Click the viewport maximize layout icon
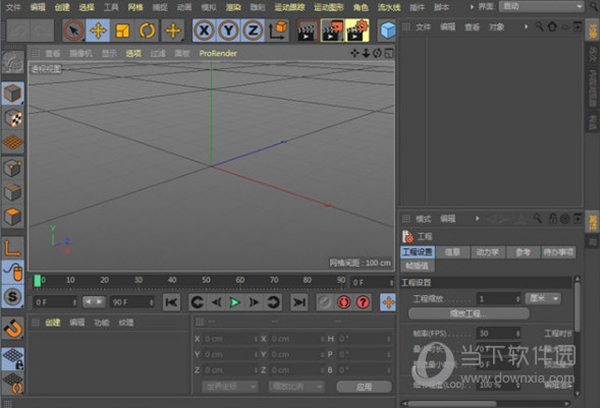600x408 pixels. click(389, 53)
